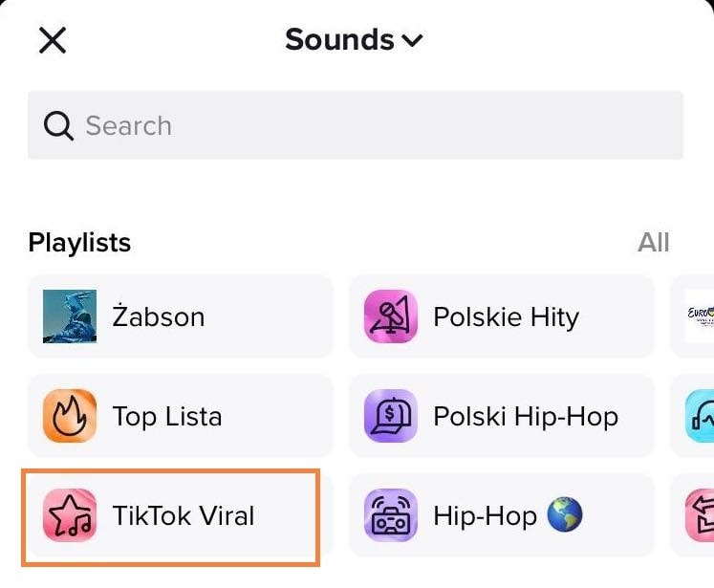
Task: Open the Żabson album cover thumbnail
Action: [x=70, y=316]
